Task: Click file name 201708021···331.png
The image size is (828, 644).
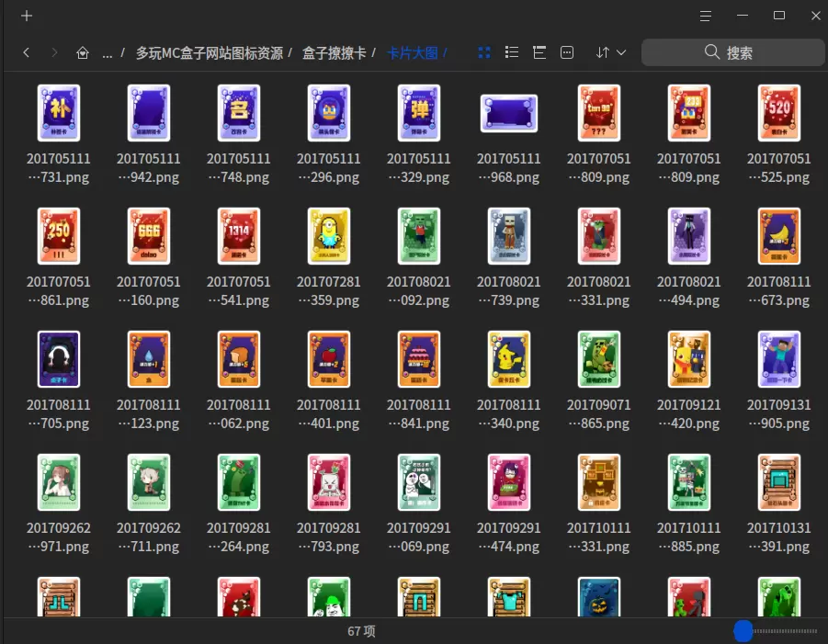Action: click(x=599, y=291)
